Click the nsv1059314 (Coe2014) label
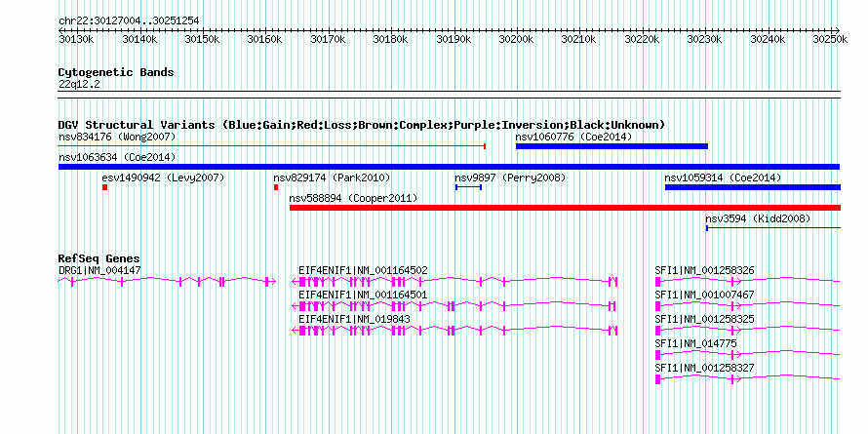868x434 pixels. 723,178
